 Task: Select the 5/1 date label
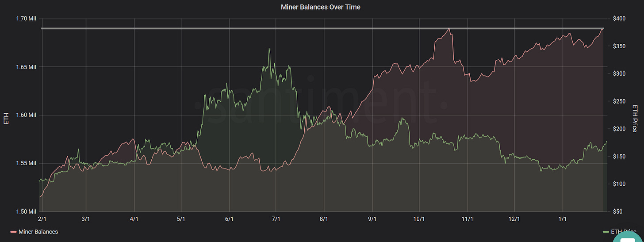click(x=181, y=219)
